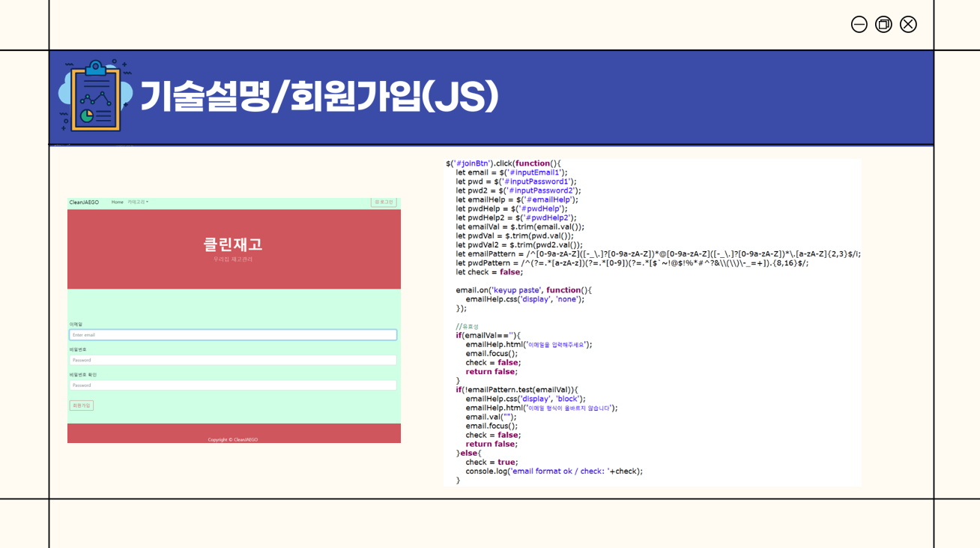This screenshot has width=980, height=548.
Task: Click the emailPattern regex line in the code panel
Action: 652,253
